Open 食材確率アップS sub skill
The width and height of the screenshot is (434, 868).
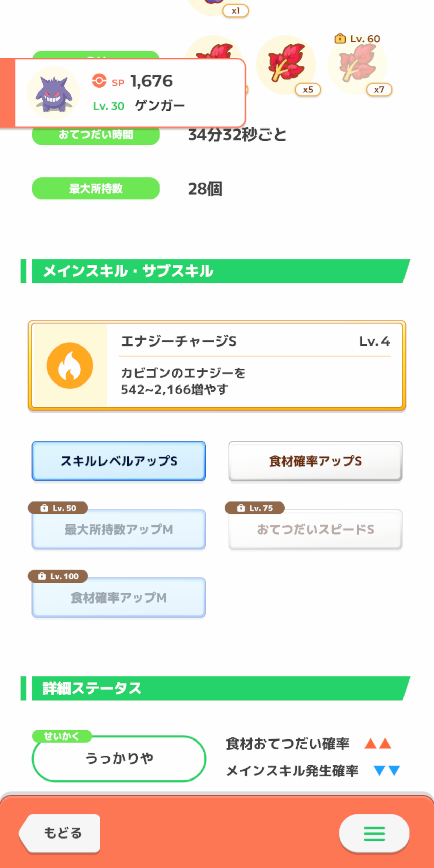tap(315, 461)
